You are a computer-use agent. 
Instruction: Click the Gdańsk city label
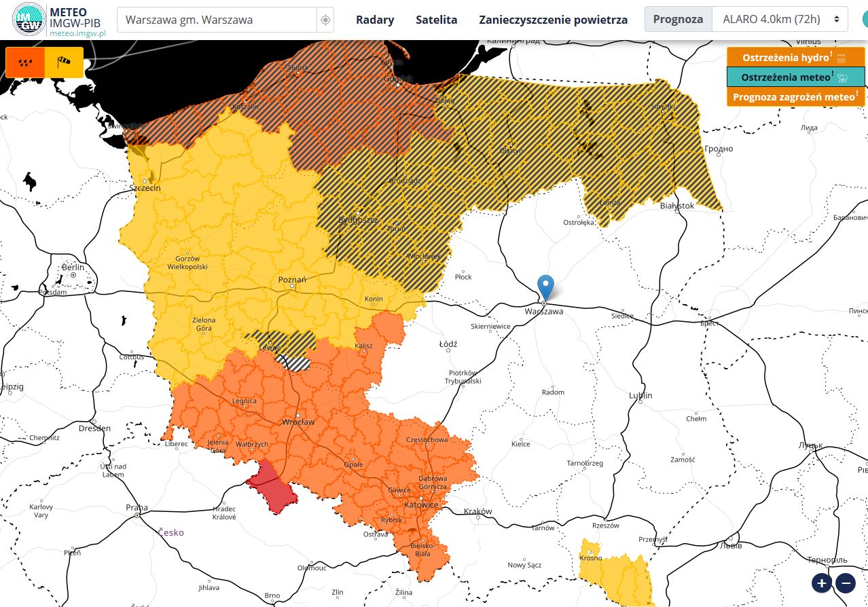click(399, 78)
